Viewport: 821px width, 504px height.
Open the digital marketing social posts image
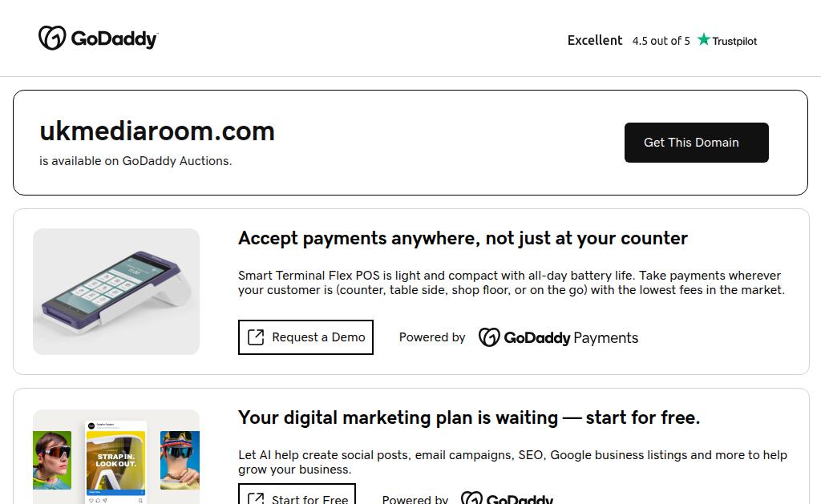[x=116, y=457]
